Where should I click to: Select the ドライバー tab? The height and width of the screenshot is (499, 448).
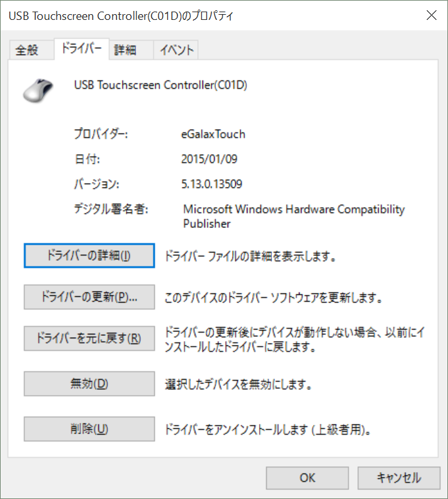[82, 49]
